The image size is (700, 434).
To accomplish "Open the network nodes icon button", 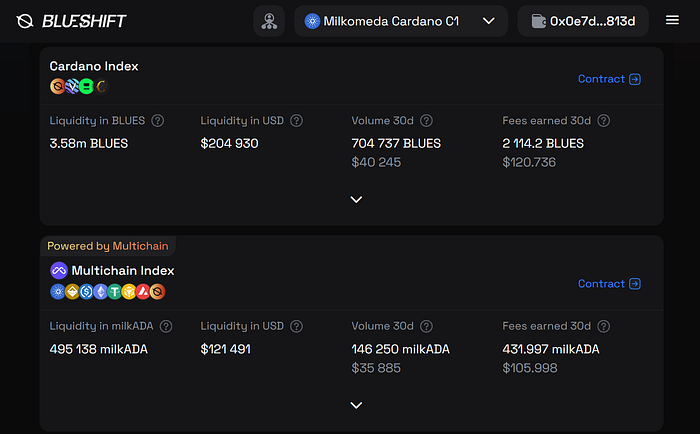I will coord(269,21).
